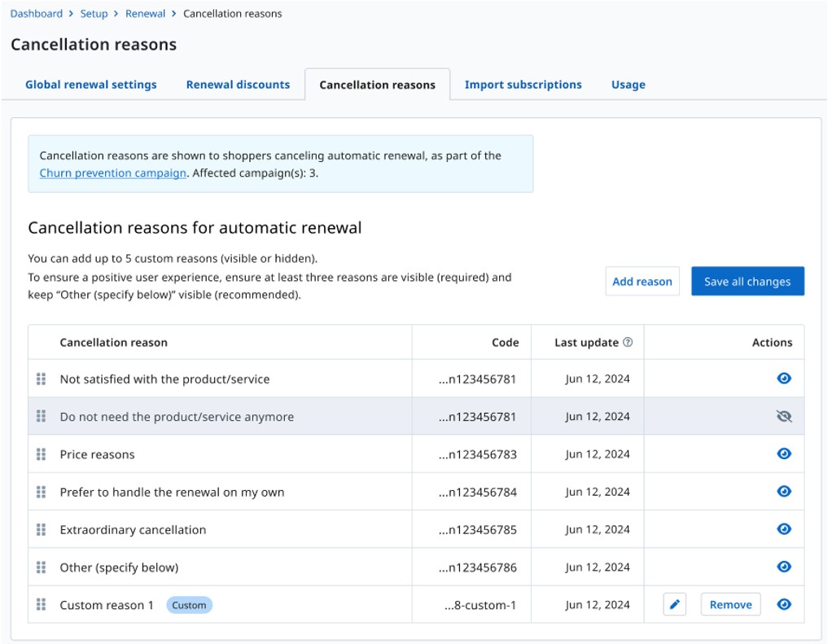The width and height of the screenshot is (832, 644).
Task: Toggle visibility eye for Custom reason 1
Action: 784,605
